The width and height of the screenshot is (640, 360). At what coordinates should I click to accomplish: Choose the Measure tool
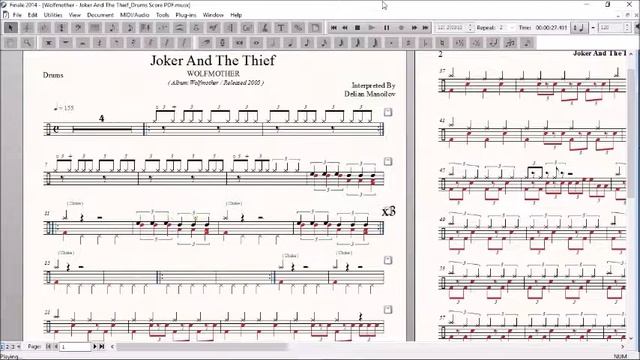coord(95,28)
